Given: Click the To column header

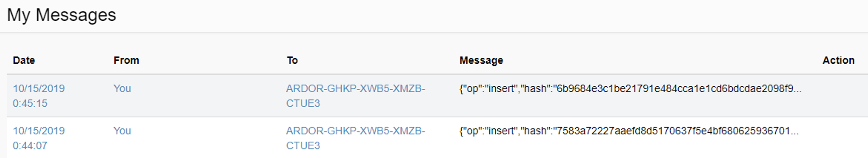Looking at the screenshot, I should point(292,60).
